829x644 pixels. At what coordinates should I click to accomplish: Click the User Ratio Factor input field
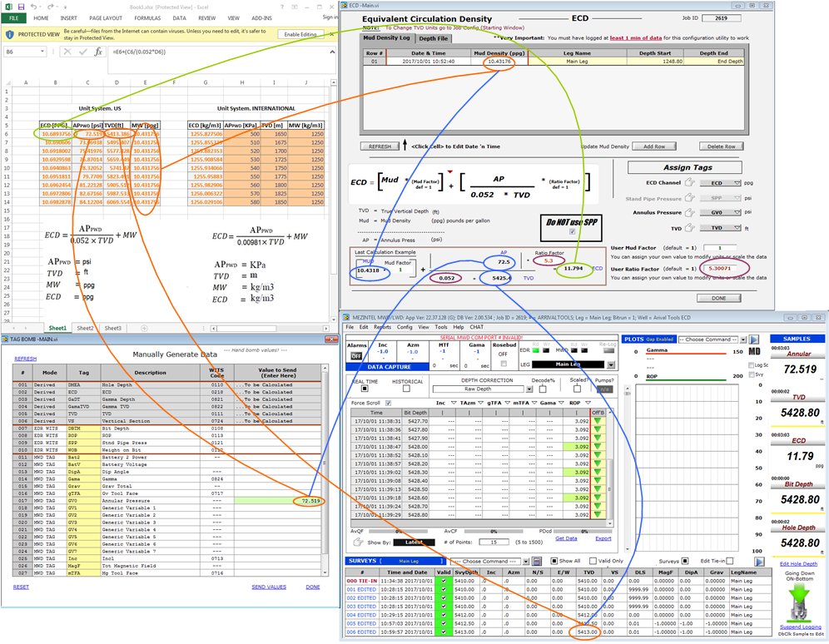[x=720, y=269]
